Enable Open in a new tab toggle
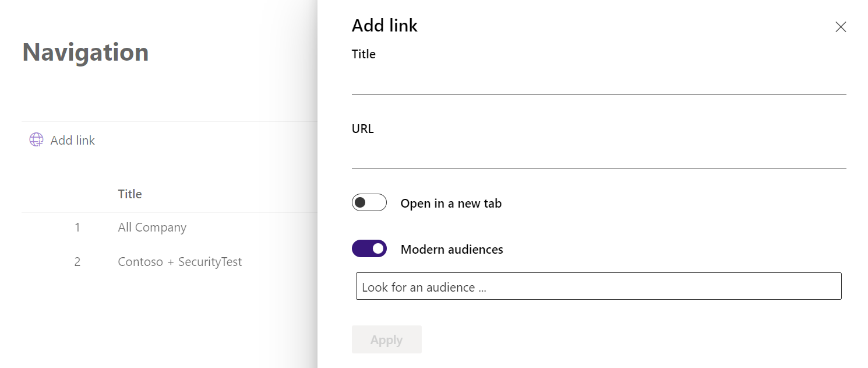The image size is (868, 368). point(369,202)
